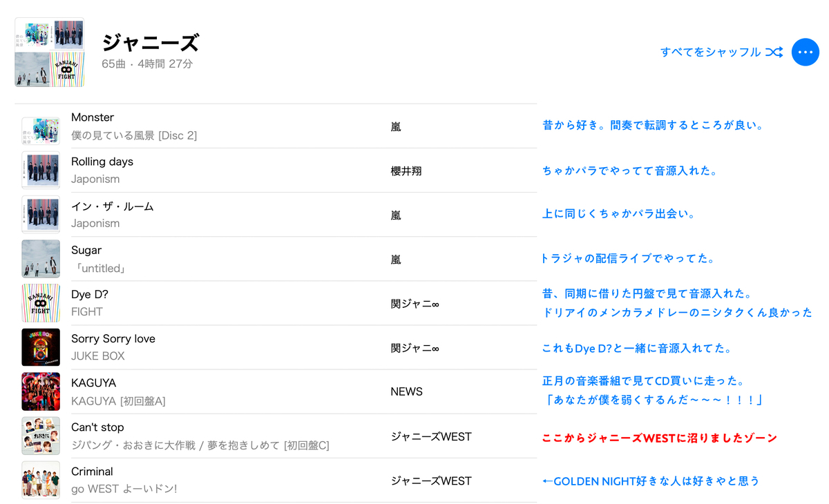Click artist 嵐 in the Monster row
The height and width of the screenshot is (504, 829).
pyautogui.click(x=396, y=126)
